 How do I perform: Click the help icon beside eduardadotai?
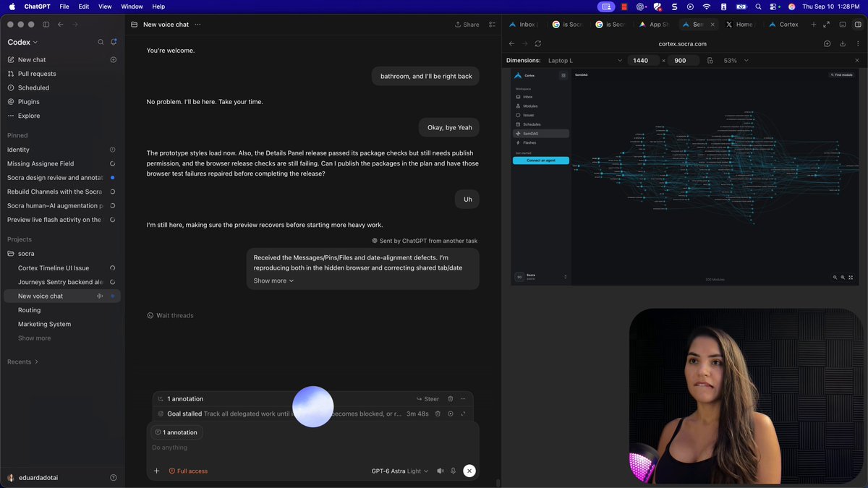tap(113, 477)
